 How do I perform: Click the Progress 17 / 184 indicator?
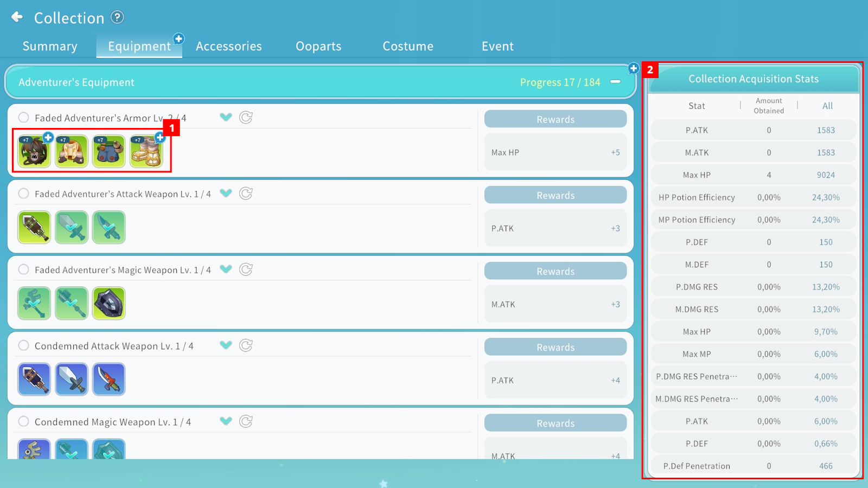(x=560, y=82)
